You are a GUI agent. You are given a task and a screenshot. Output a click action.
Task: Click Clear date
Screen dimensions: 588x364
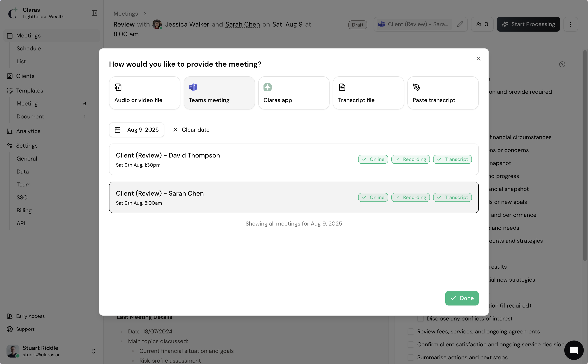click(x=191, y=130)
